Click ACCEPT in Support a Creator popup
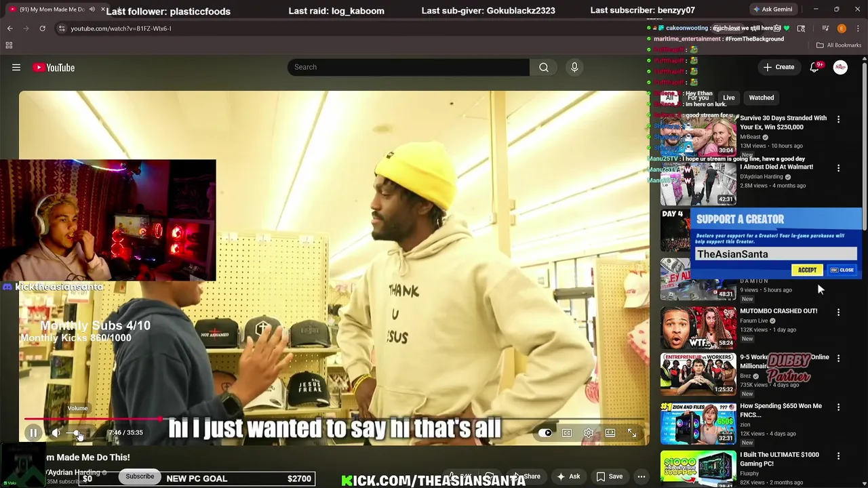The image size is (868, 488). [x=807, y=270]
